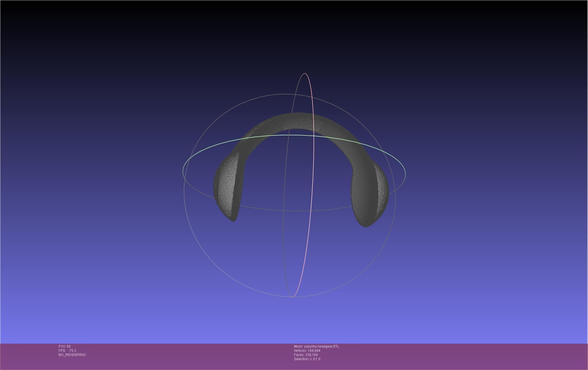Click the top apex of pink ring

pos(305,73)
